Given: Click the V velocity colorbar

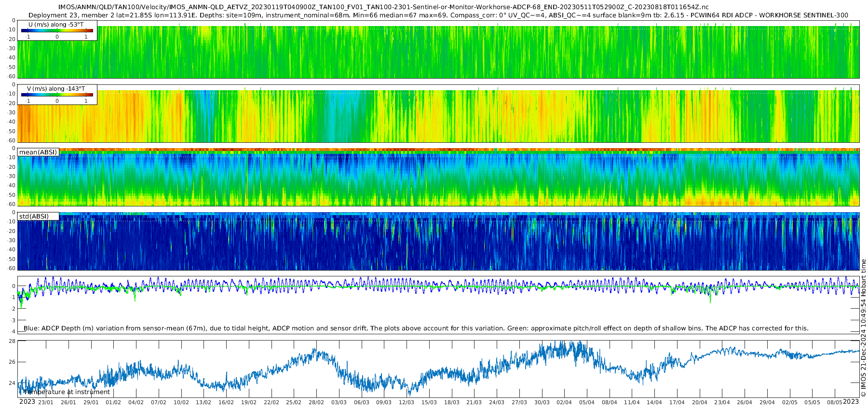Looking at the screenshot, I should (x=57, y=95).
